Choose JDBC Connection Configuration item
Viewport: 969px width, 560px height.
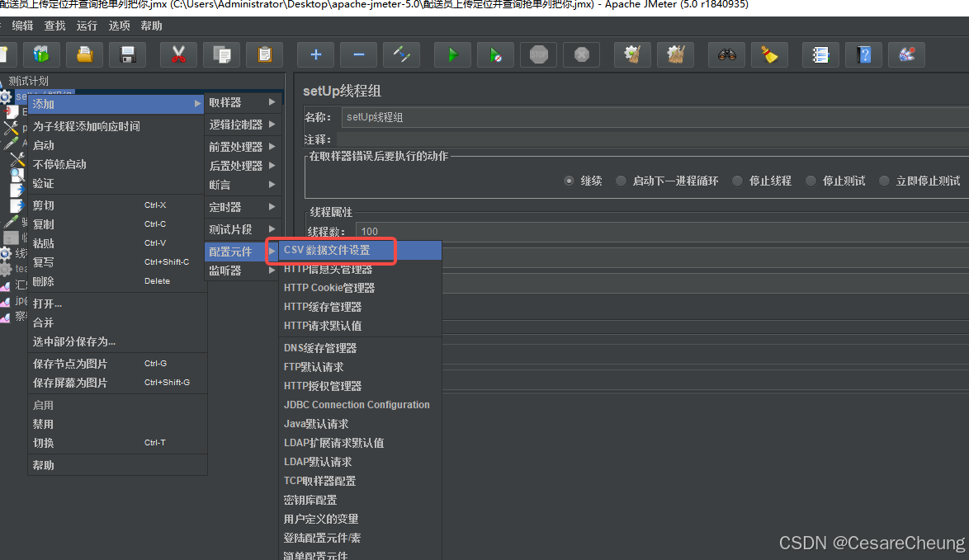point(361,404)
